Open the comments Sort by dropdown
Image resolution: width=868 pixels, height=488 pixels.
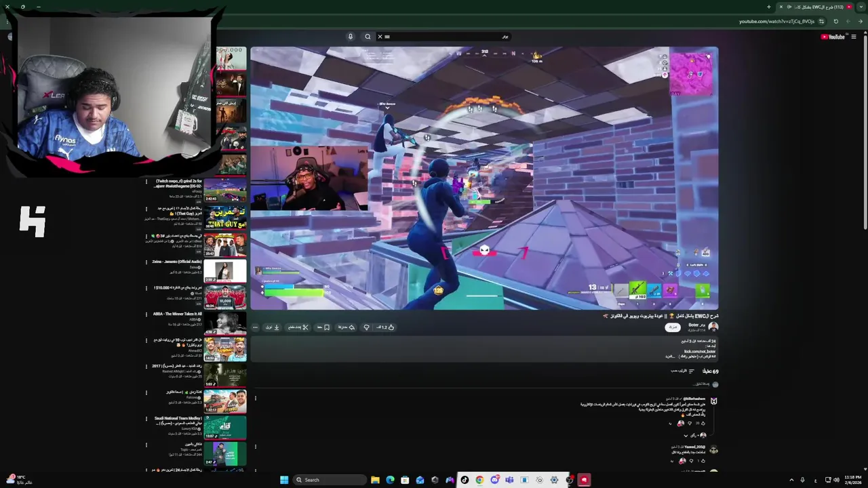click(682, 371)
